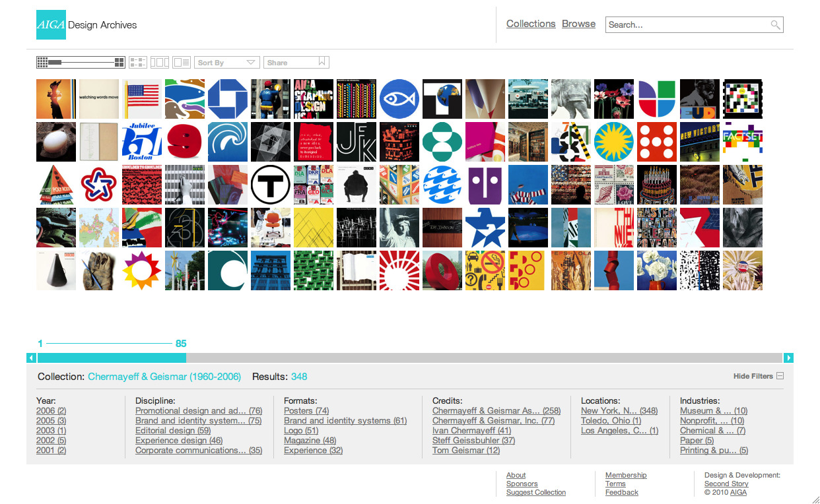Open the American flag thumbnail
The height and width of the screenshot is (504, 820).
coord(142,99)
